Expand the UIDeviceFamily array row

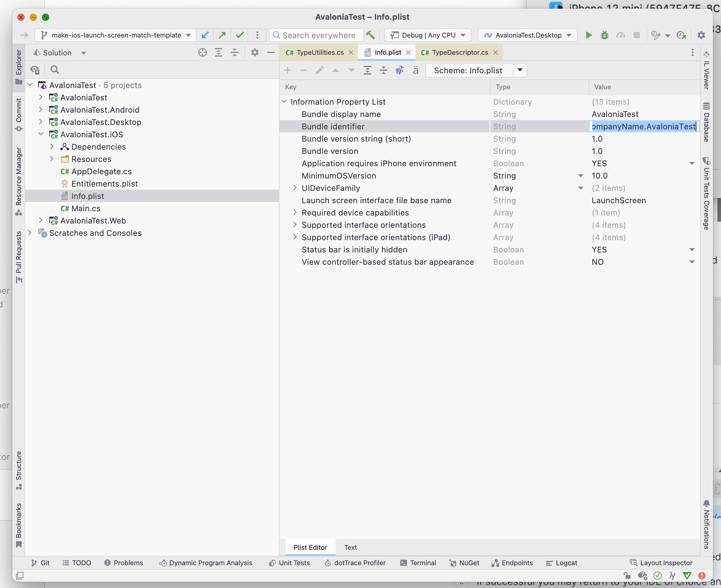pyautogui.click(x=295, y=188)
